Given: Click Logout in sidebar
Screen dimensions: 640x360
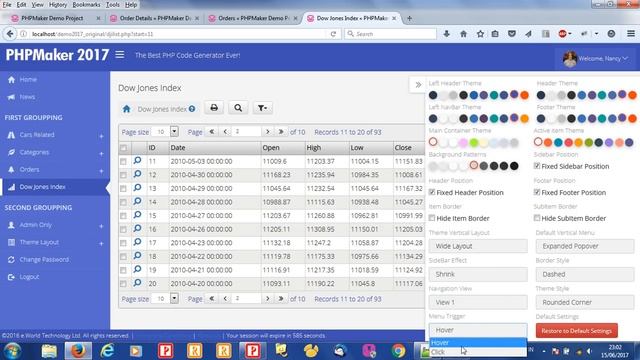Looking at the screenshot, I should 29,277.
